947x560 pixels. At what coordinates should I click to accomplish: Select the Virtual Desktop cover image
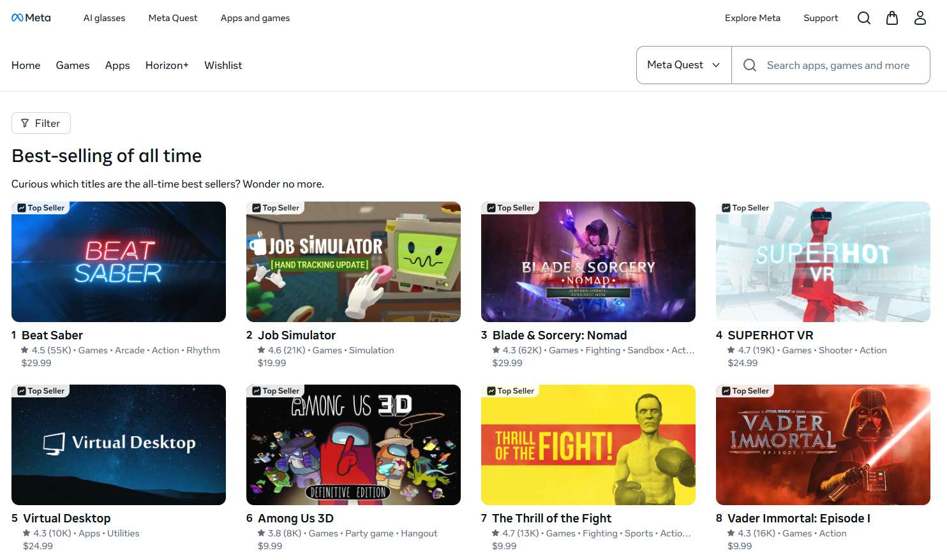119,445
